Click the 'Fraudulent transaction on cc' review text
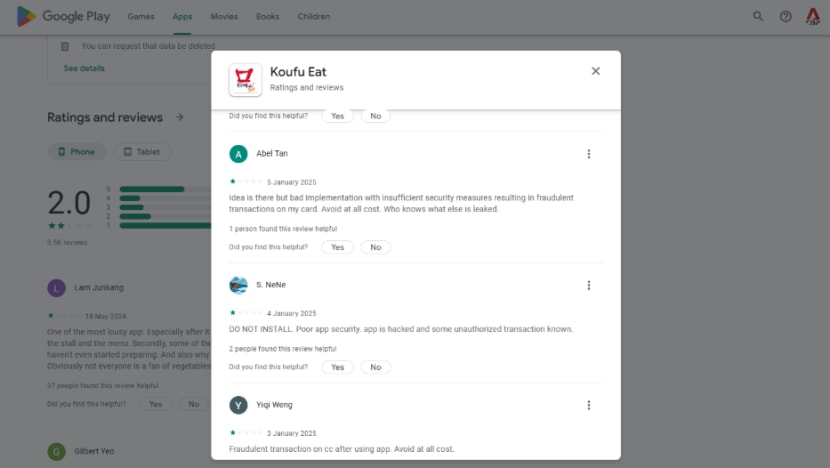Viewport: 830px width, 468px height. coord(341,449)
